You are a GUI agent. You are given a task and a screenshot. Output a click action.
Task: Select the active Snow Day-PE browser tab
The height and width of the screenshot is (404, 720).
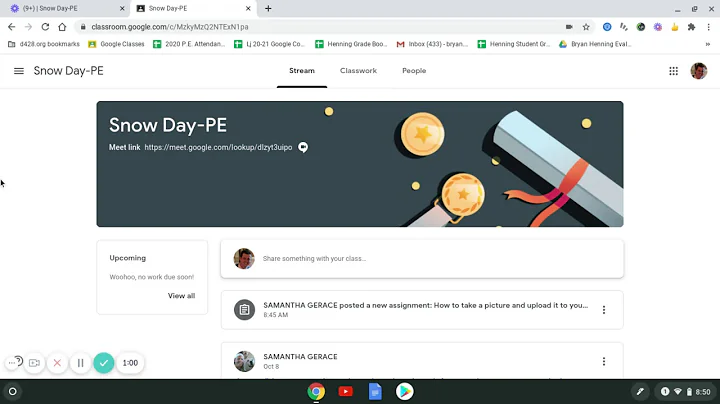pos(193,8)
